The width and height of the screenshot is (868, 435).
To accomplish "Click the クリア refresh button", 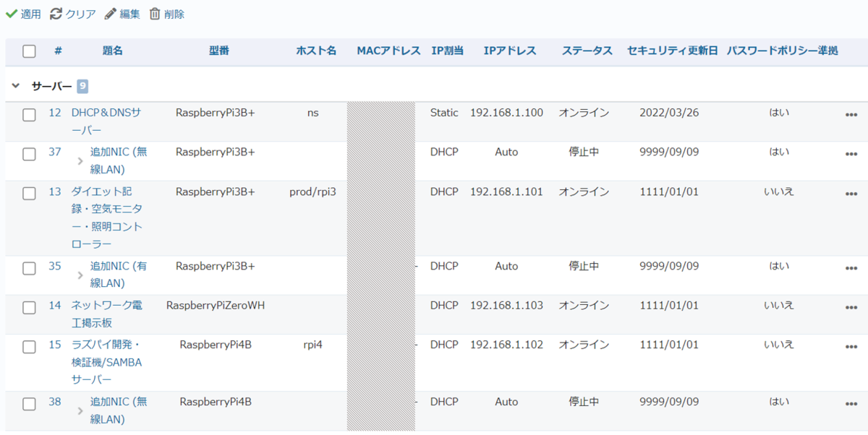I will coord(72,14).
